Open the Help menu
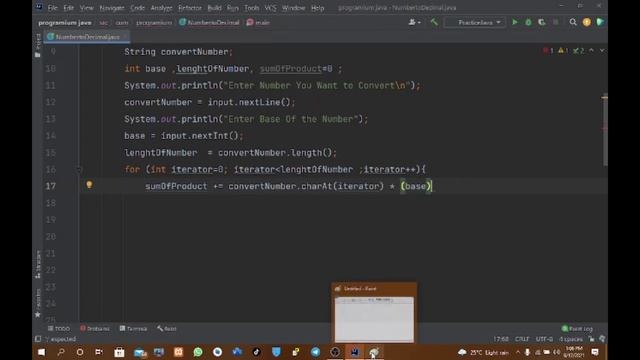640x360 pixels. coord(318,8)
